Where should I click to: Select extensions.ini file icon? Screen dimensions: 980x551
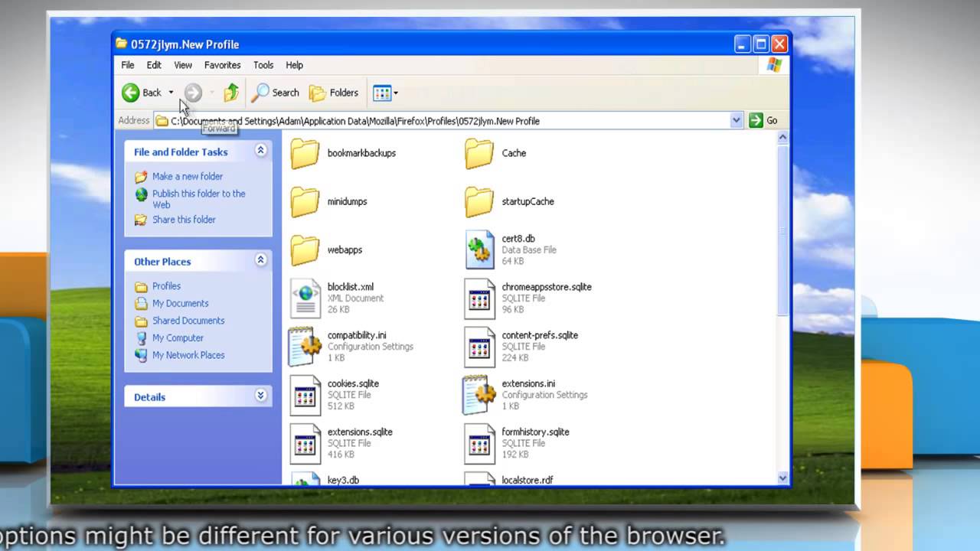point(479,395)
